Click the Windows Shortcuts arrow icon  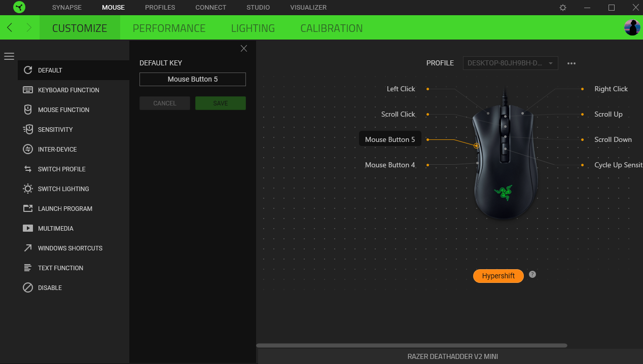[28, 248]
